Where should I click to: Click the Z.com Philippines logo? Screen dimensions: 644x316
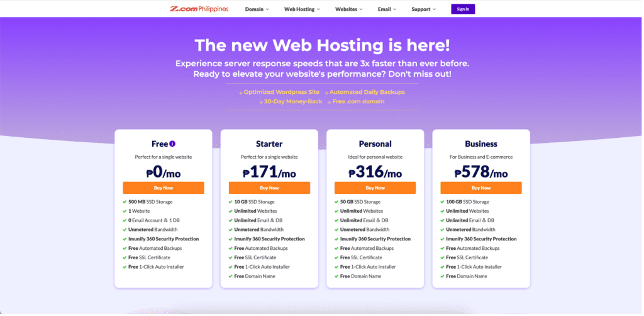point(199,9)
